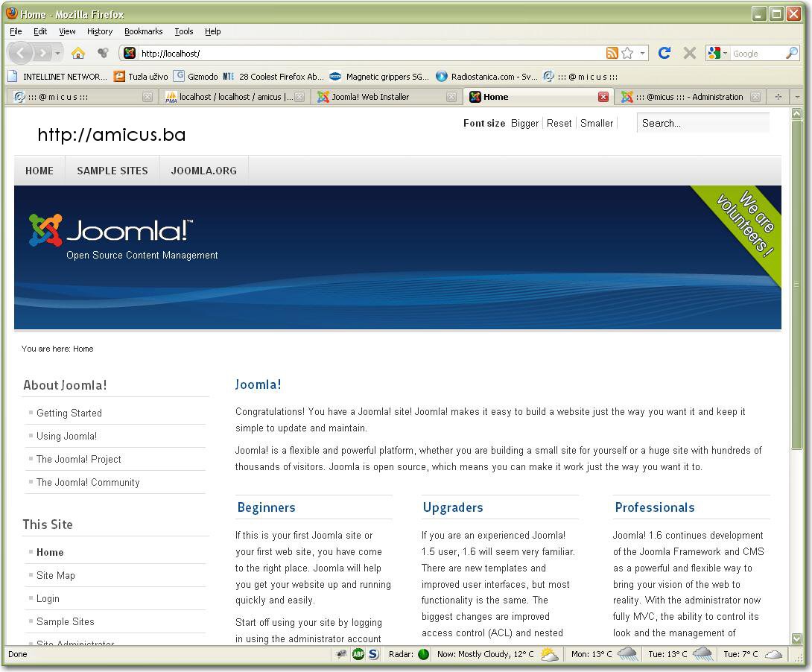Open the View menu

[67, 31]
